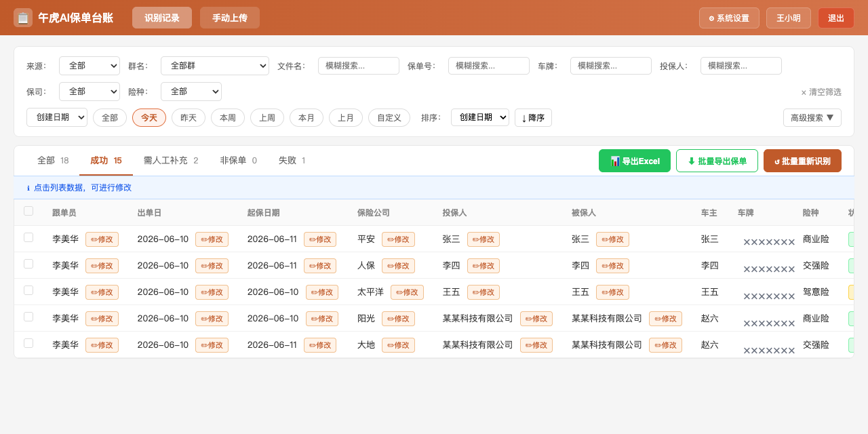
Task: Open the 群名 全部群 dropdown
Action: [215, 66]
